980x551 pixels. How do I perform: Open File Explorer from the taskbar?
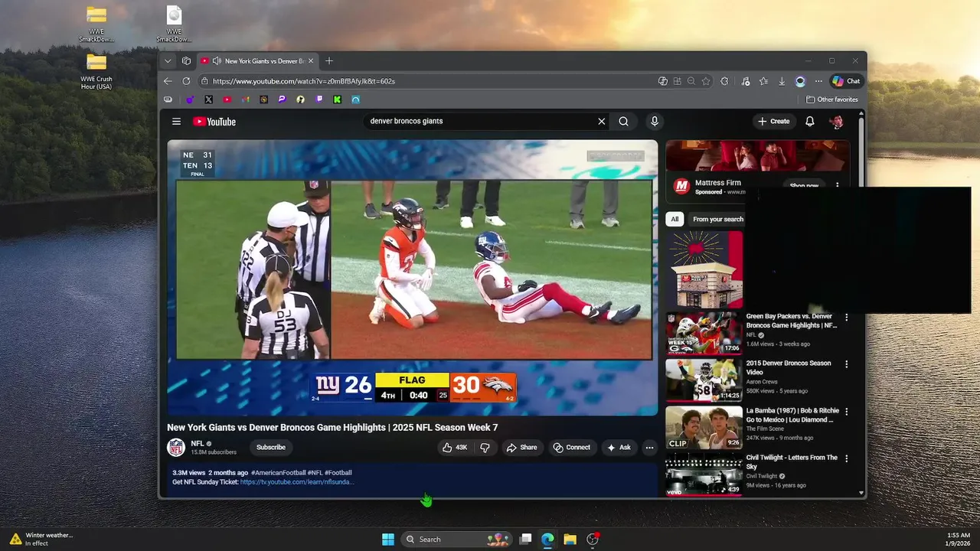570,540
